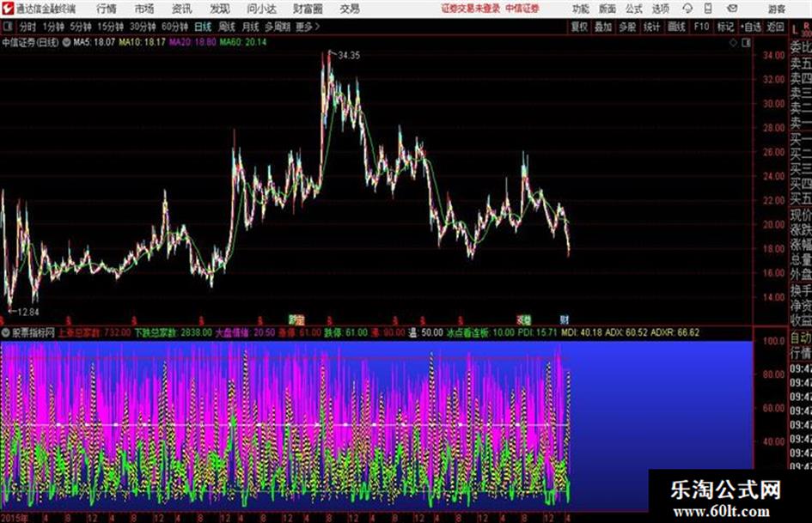This screenshot has height=523, width=812.
Task: Click the 下跌总家数: 2838.00 readout
Action: (173, 332)
